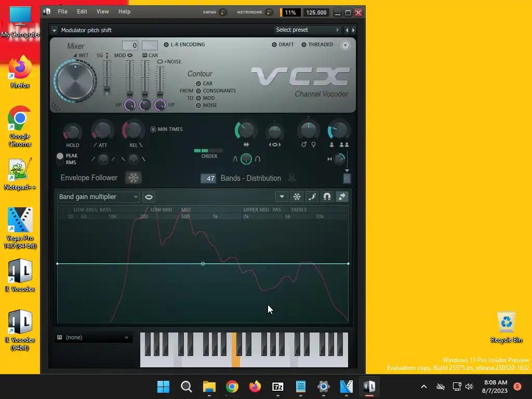Screen dimensions: 532x399
Task: Open the round options arrow next to Threaded
Action: pos(345,45)
